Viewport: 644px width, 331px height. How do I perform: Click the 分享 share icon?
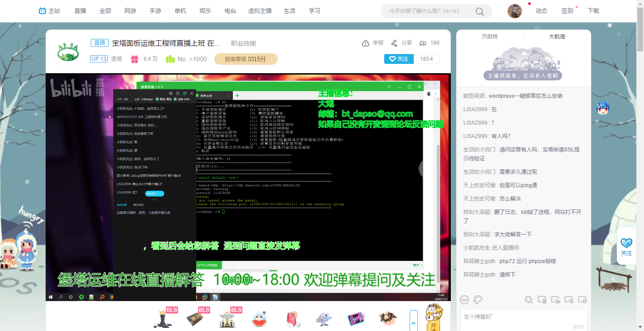click(x=394, y=43)
